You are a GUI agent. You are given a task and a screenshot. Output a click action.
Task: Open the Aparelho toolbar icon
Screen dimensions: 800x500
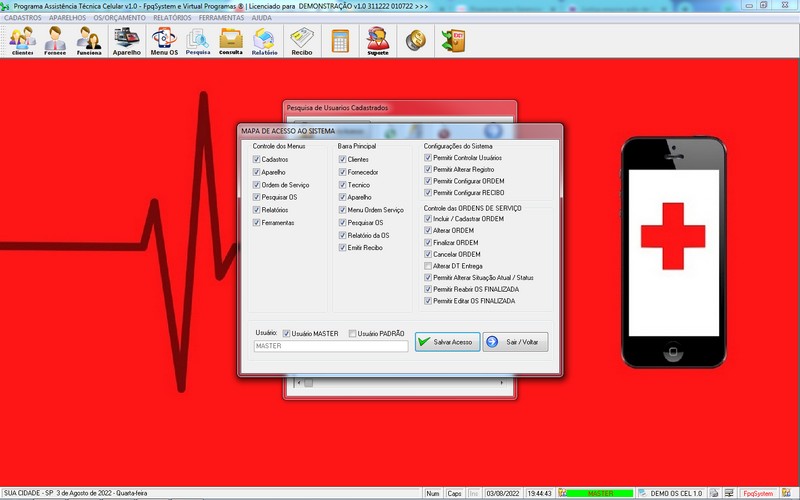click(127, 41)
